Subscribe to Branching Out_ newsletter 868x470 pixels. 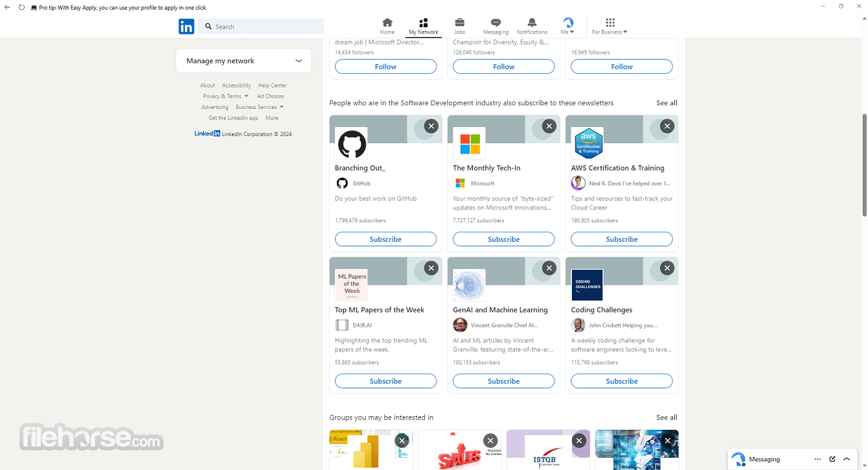point(385,239)
